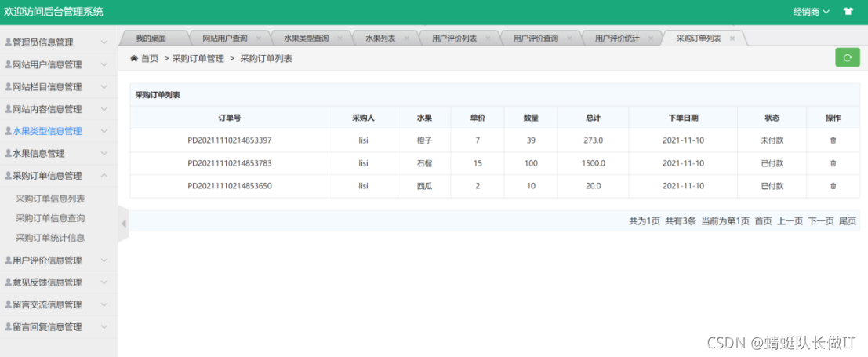The height and width of the screenshot is (357, 868).
Task: Go to 首页 in pagination
Action: point(764,221)
